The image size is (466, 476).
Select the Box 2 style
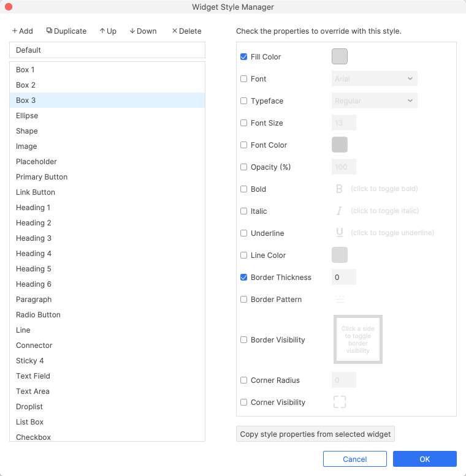click(107, 85)
